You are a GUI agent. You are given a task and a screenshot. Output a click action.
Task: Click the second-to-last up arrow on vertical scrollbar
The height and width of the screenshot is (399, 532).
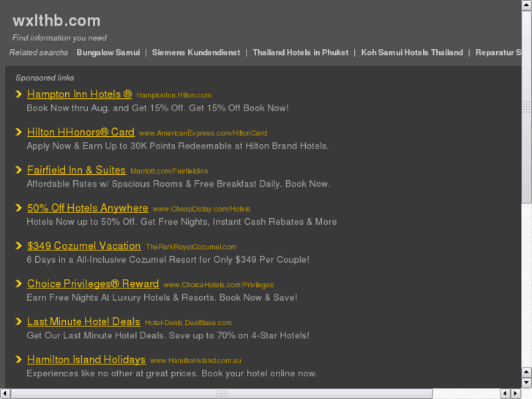[527, 373]
